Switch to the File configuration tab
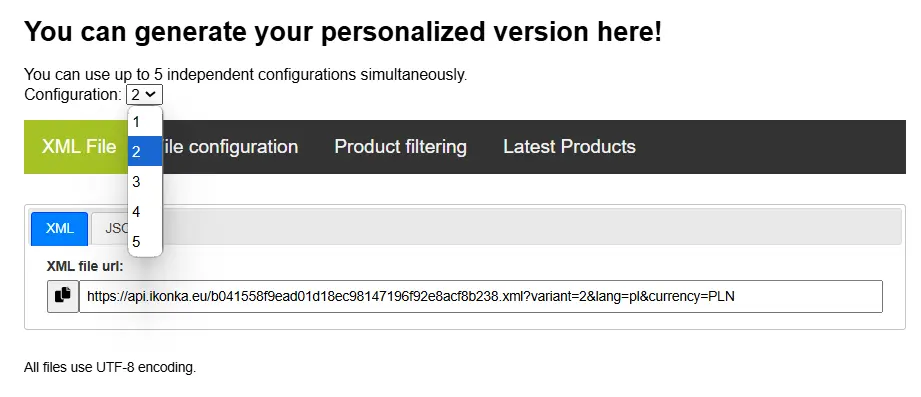 point(229,147)
